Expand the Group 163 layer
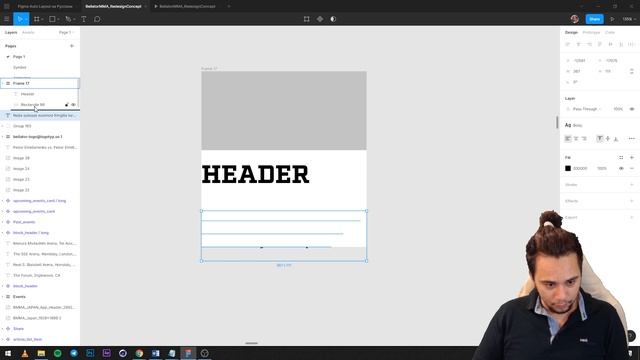 (x=3, y=126)
